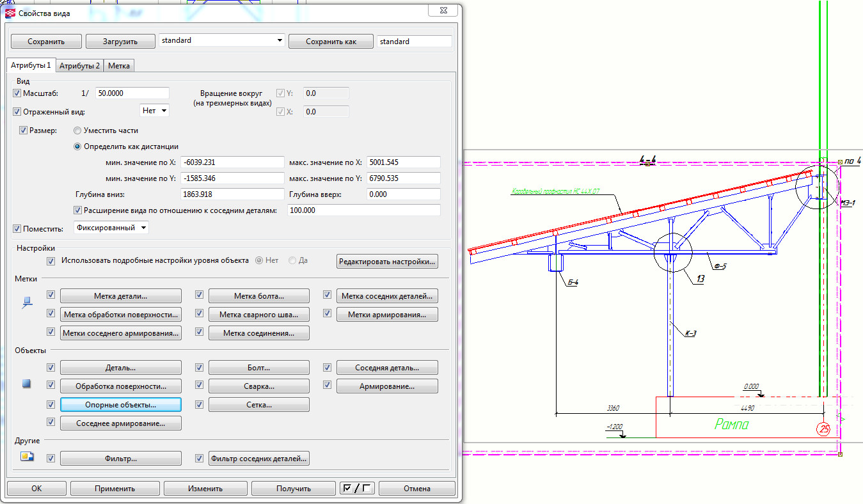
Task: Expand the Отраженный вид Нет dropdown
Action: [155, 111]
